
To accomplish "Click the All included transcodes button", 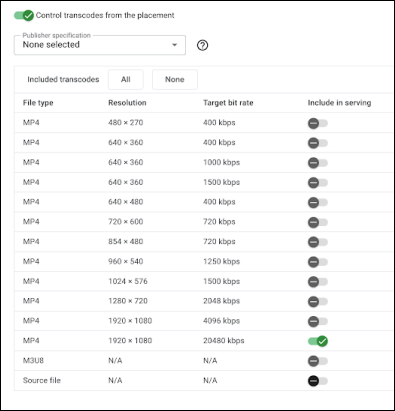I will coord(126,79).
